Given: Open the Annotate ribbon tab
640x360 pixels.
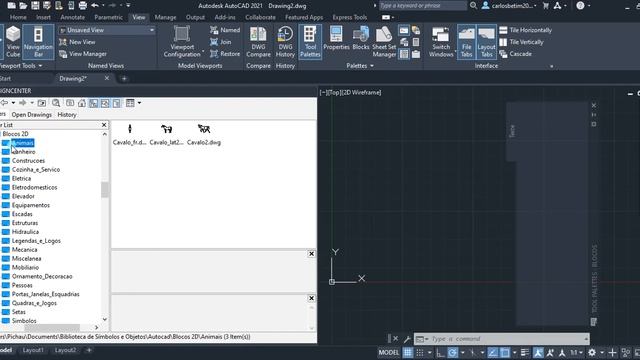Looking at the screenshot, I should point(73,18).
